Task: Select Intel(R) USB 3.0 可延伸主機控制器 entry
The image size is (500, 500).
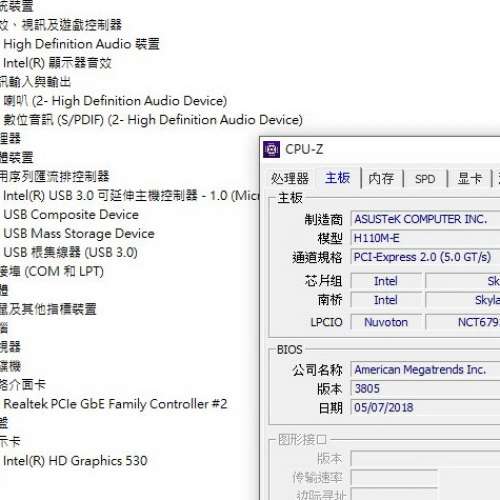Action: click(x=131, y=196)
